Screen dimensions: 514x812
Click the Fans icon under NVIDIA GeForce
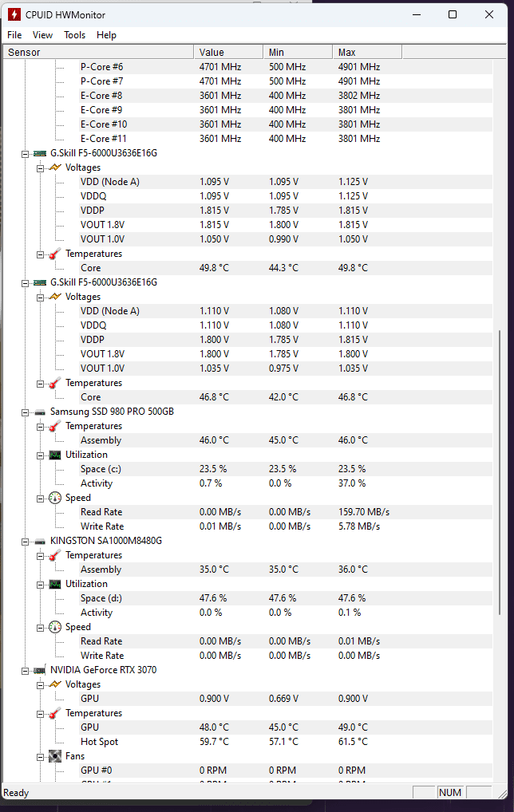55,757
